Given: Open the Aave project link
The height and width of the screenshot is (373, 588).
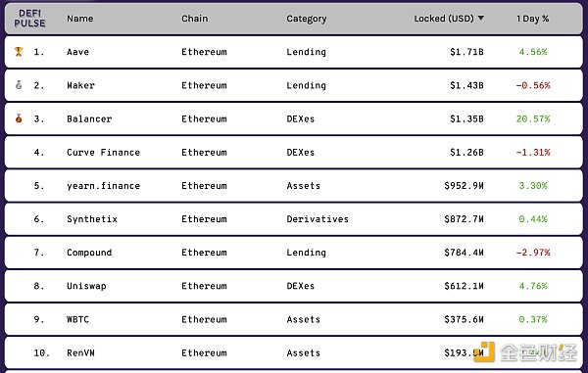Looking at the screenshot, I should coord(77,52).
